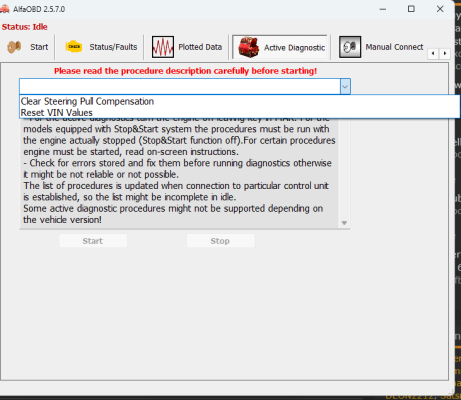Click the greyed Start button below description
Screen dimensions: 461x400
pos(93,241)
